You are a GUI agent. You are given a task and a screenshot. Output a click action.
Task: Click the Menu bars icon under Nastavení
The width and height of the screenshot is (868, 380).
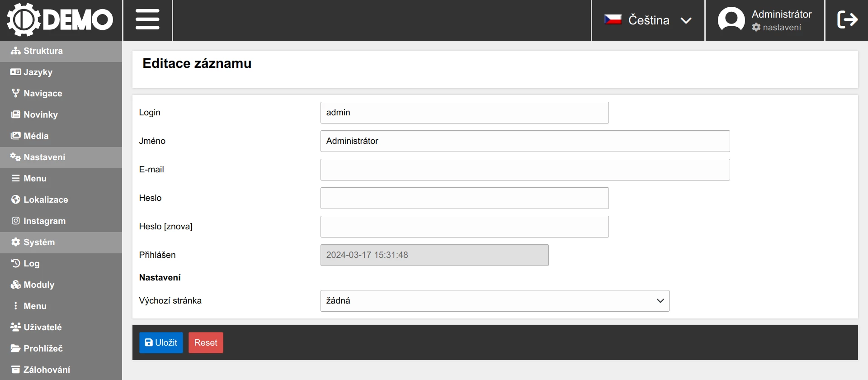tap(16, 178)
